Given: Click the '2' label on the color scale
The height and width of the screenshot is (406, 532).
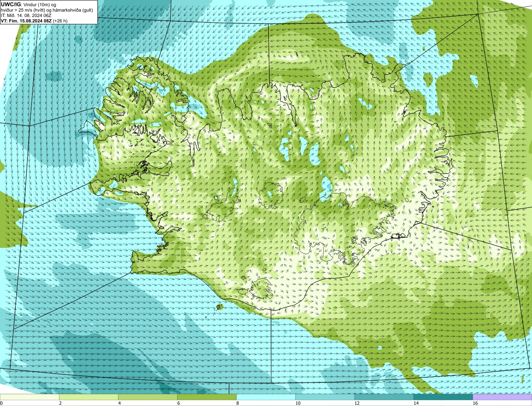Looking at the screenshot, I should pos(60,403).
